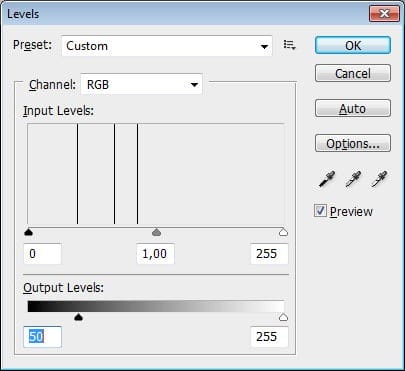Close the Levels dialog

point(384,14)
